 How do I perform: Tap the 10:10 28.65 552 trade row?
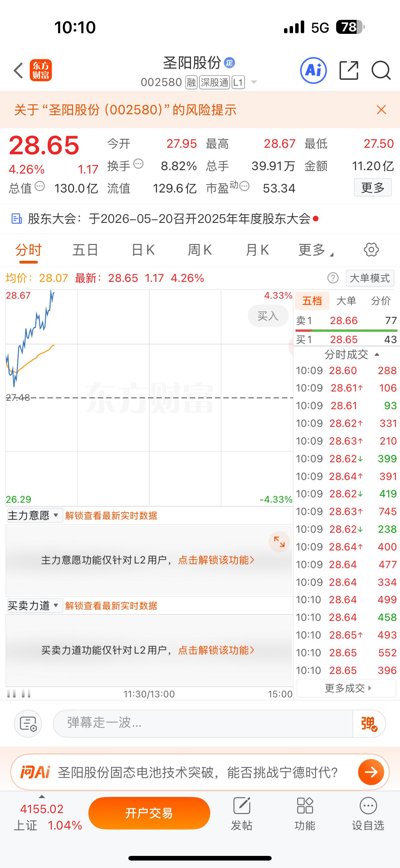coord(346,653)
